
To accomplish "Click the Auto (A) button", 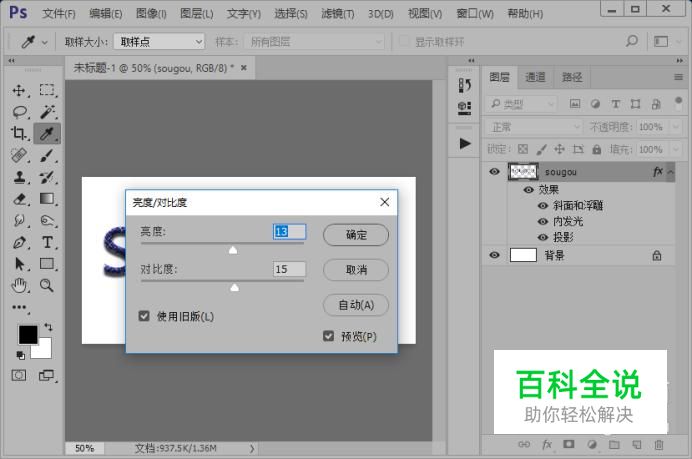I will pos(356,305).
